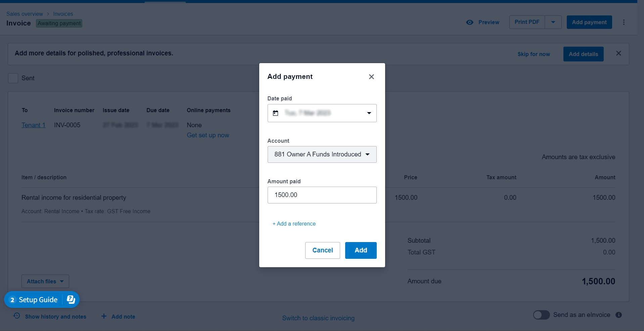
Task: Click the Amount paid input field
Action: pyautogui.click(x=322, y=195)
